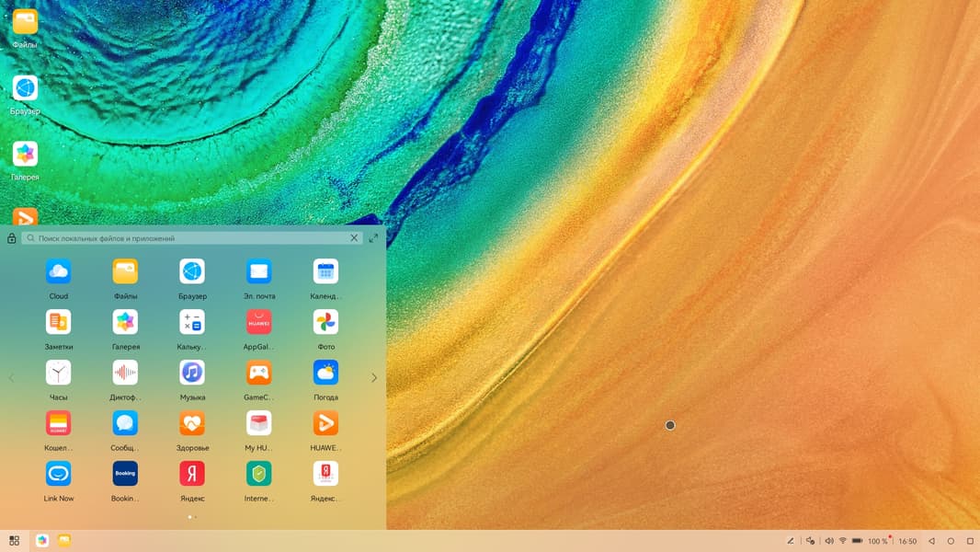
Task: Open the sound output settings tray icon
Action: coord(810,541)
